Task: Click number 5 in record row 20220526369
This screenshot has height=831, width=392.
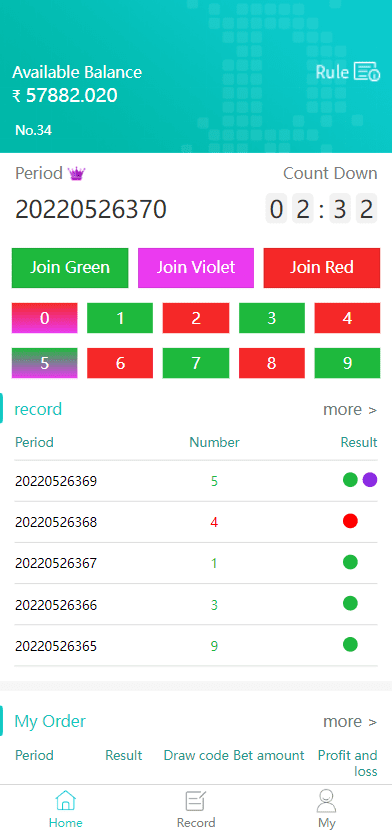Action: coord(214,481)
